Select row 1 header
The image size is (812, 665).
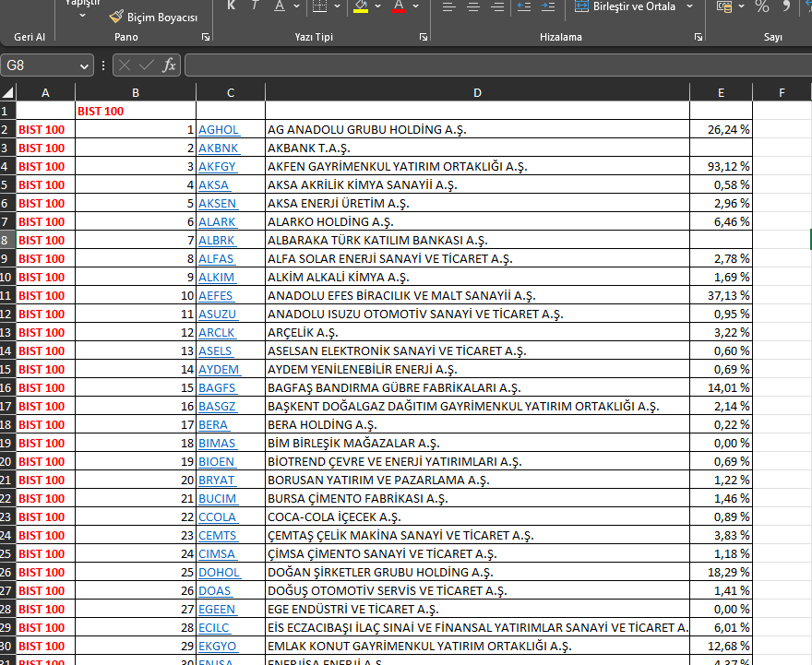pos(7,111)
